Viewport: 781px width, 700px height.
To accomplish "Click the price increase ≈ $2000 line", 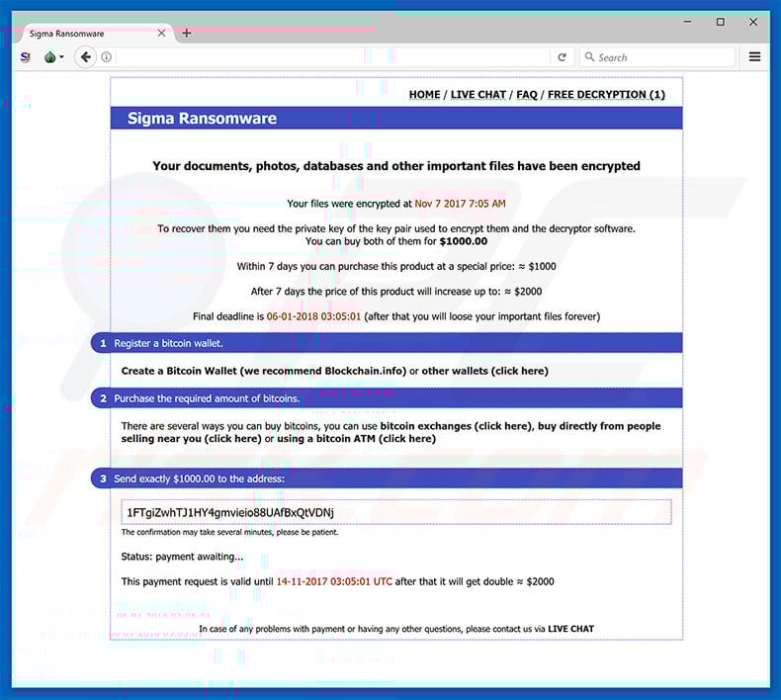I will click(x=396, y=291).
